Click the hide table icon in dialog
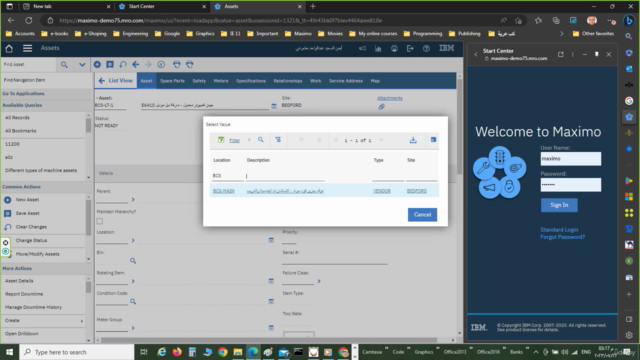 [433, 140]
